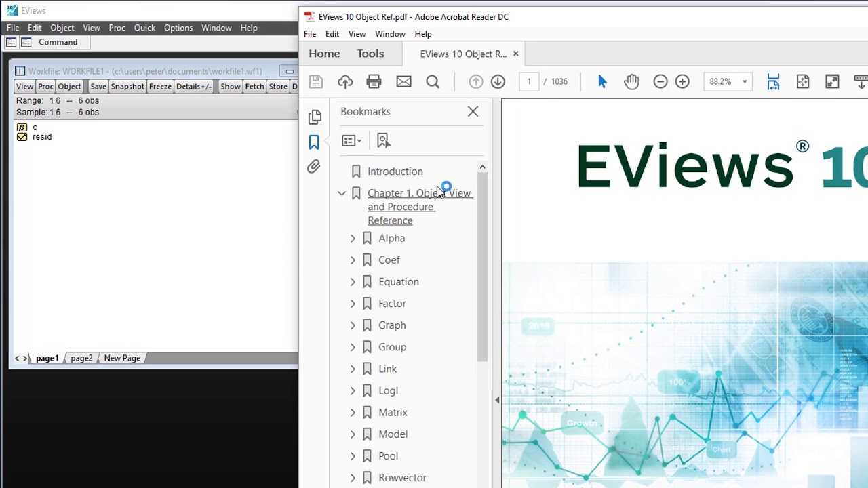Expand the Factor bookmark
868x488 pixels.
353,304
